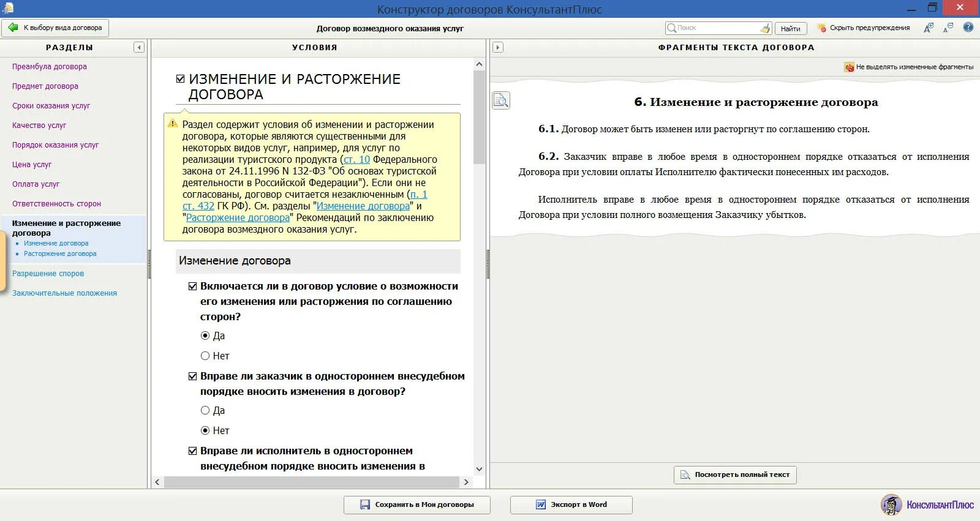Click the КонсультантПлюс logo

coord(927,505)
